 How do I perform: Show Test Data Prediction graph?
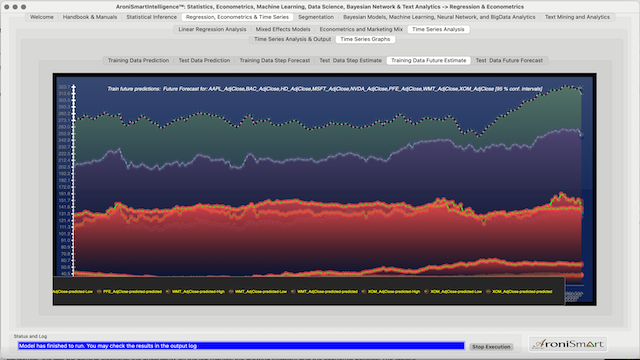(204, 60)
